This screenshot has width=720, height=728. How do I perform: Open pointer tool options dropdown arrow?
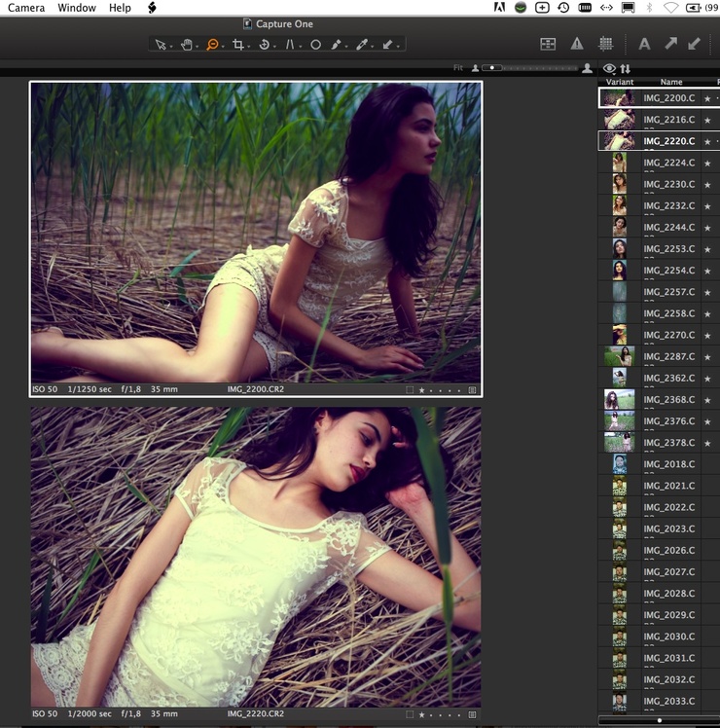pos(171,47)
